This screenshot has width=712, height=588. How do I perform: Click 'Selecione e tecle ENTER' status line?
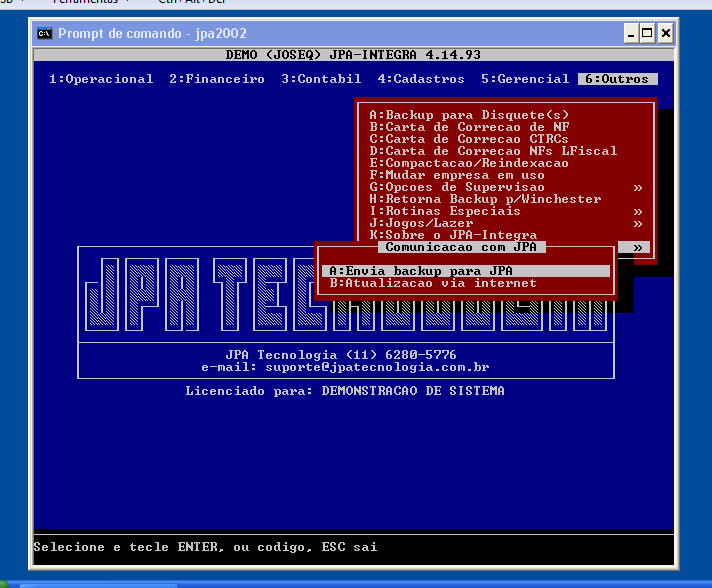pyautogui.click(x=205, y=547)
